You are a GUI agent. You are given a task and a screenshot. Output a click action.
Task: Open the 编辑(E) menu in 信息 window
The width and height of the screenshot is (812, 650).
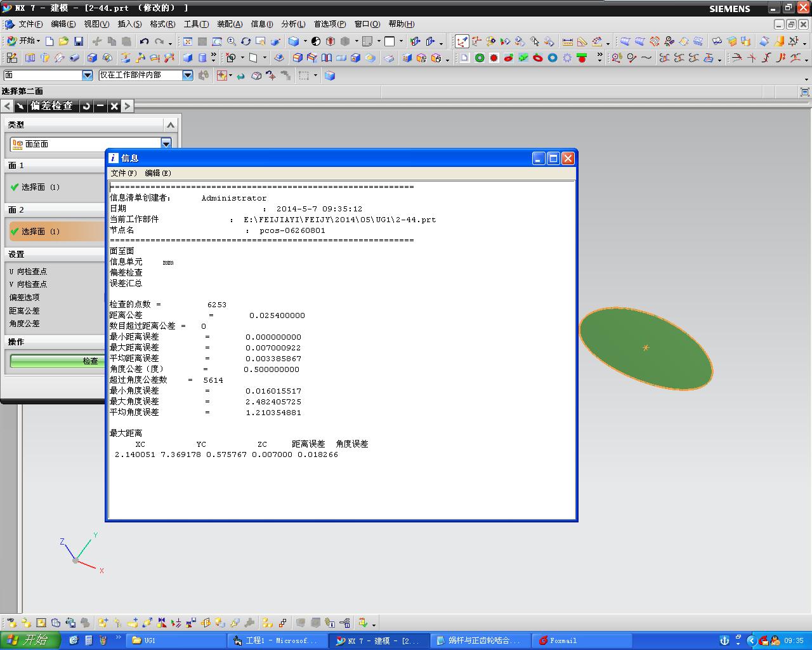(158, 173)
